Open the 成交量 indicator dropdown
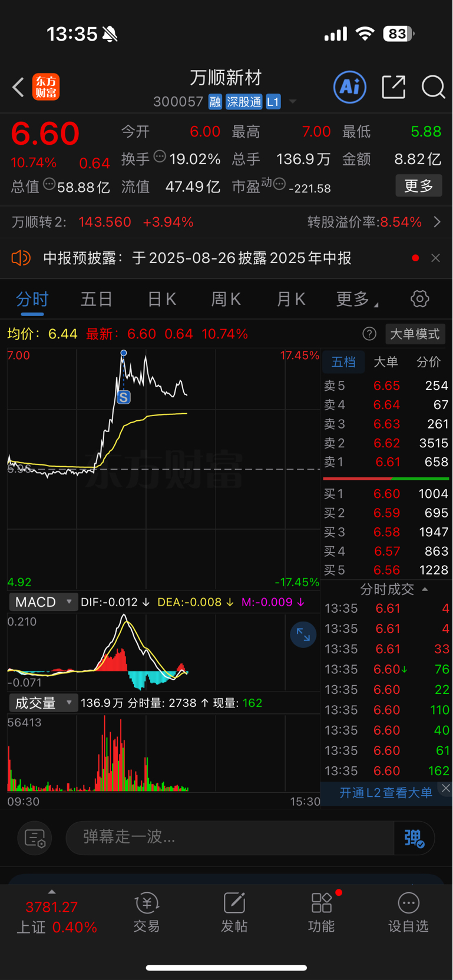The width and height of the screenshot is (453, 980). (43, 703)
